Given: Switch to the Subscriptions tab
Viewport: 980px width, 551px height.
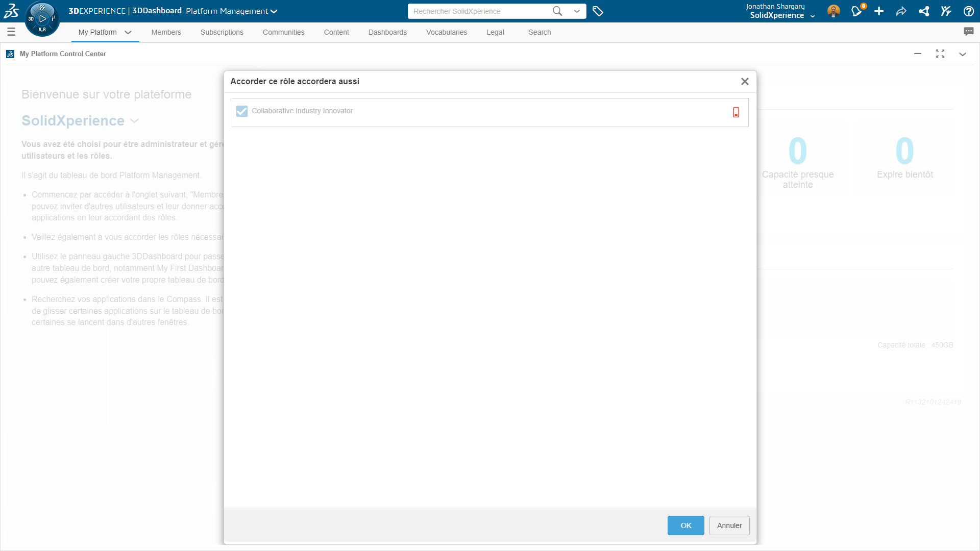Looking at the screenshot, I should (x=222, y=32).
